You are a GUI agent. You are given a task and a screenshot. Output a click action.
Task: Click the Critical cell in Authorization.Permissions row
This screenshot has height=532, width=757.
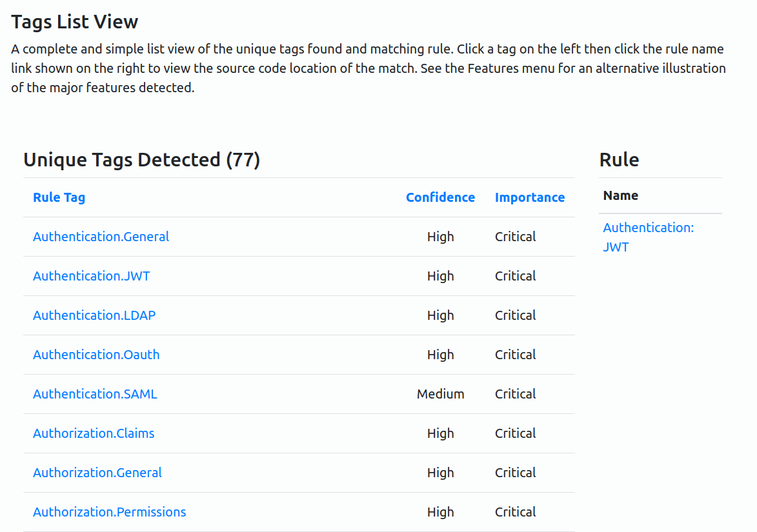tap(515, 512)
